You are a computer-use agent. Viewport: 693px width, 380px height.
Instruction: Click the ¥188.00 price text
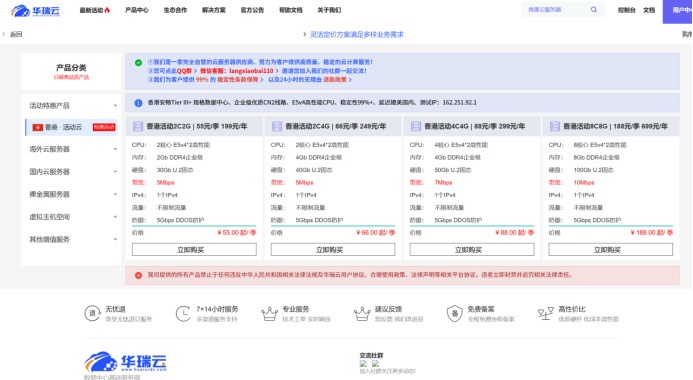click(x=652, y=232)
